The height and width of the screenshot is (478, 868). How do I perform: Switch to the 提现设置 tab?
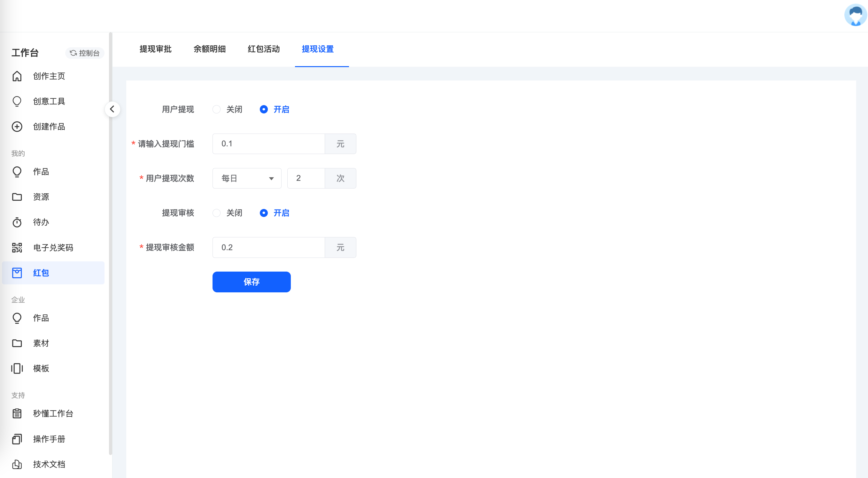click(318, 49)
